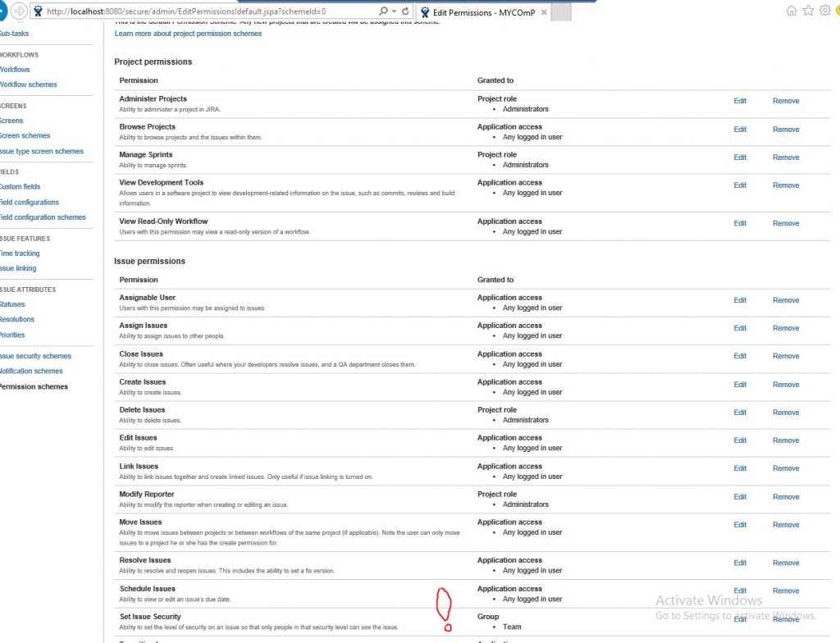The height and width of the screenshot is (643, 840).
Task: Remove the Link Issues grant
Action: (786, 467)
